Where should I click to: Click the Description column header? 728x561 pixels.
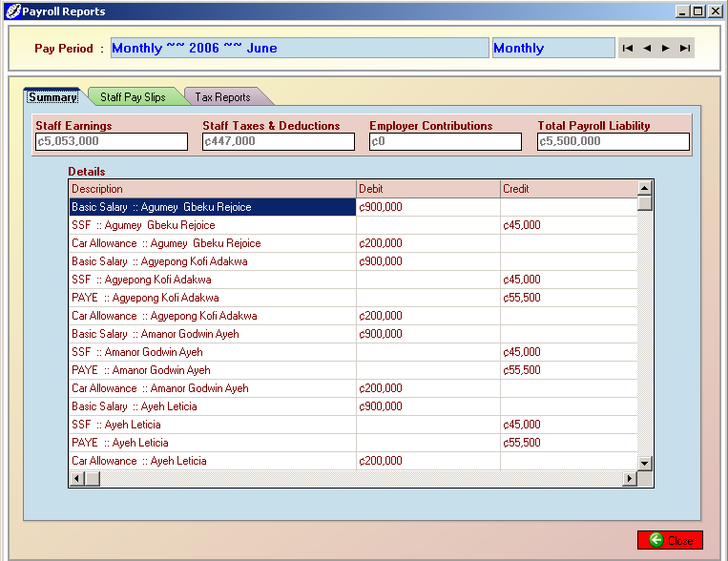[213, 189]
